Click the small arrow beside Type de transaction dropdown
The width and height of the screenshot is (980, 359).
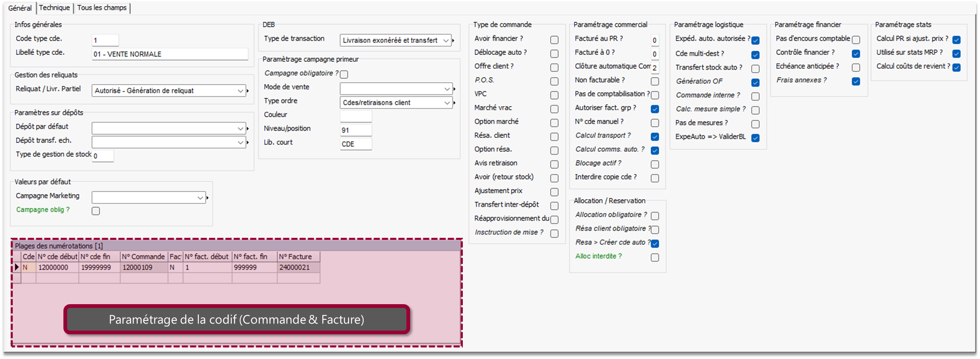453,40
